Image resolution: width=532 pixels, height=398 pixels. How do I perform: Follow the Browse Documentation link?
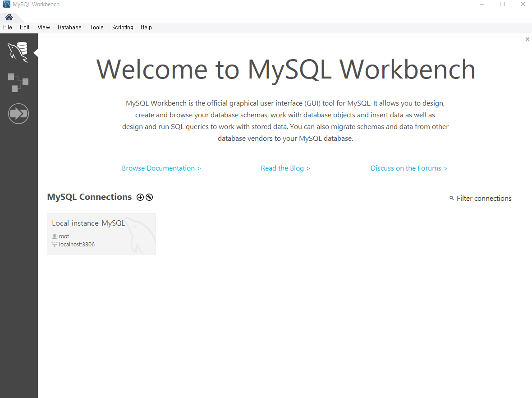[161, 168]
